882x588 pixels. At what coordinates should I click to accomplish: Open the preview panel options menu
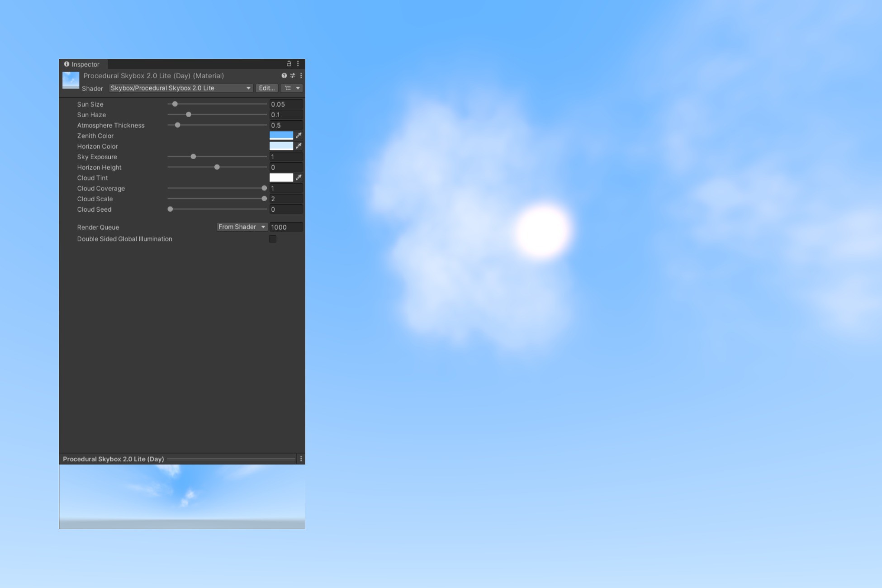click(301, 458)
